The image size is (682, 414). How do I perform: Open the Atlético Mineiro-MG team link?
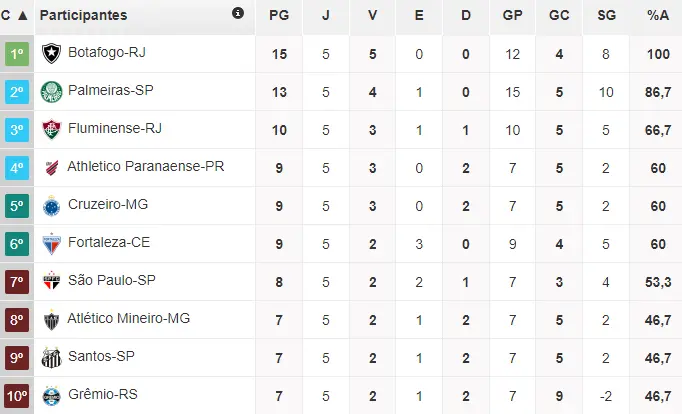(x=128, y=319)
